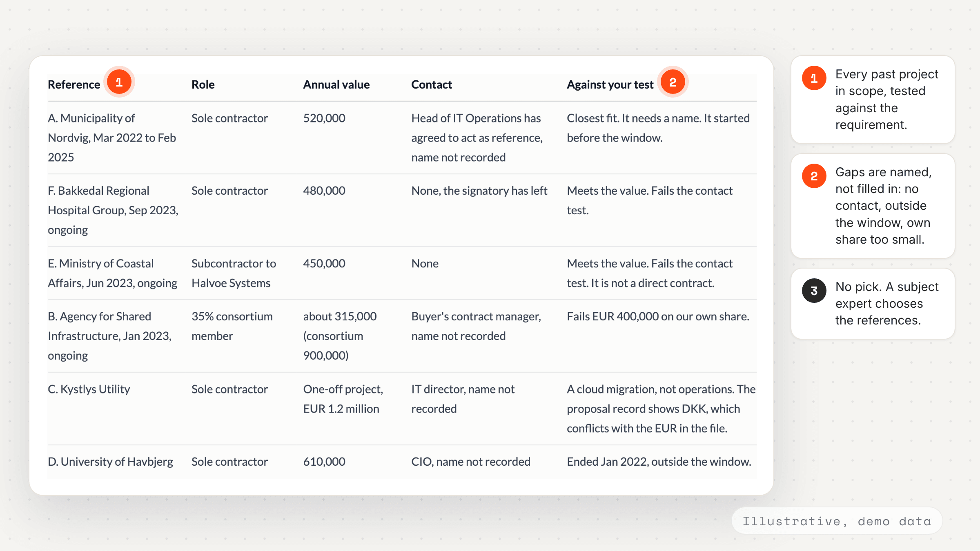The height and width of the screenshot is (551, 980).
Task: Click the Contact column header
Action: pyautogui.click(x=432, y=84)
